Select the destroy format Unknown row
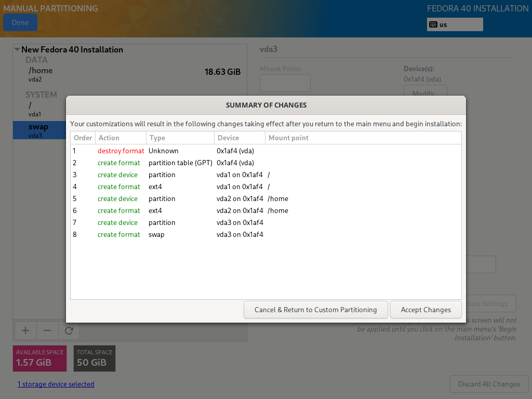 [x=266, y=151]
